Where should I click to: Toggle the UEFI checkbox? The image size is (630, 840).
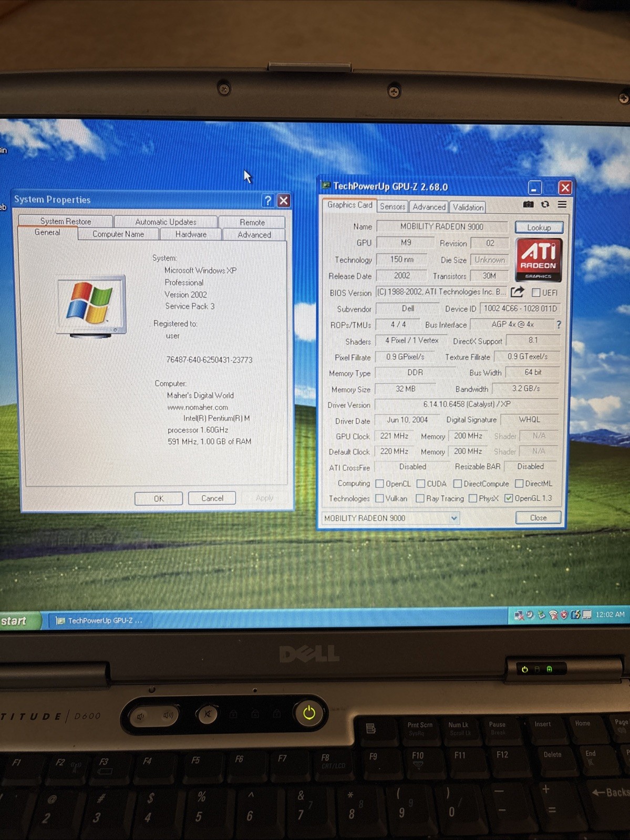536,292
